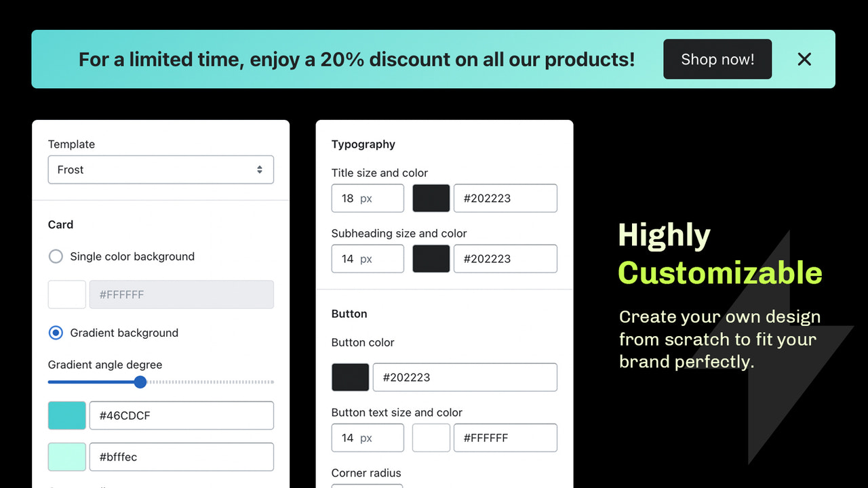Click the Shop now! button
This screenshot has height=488, width=868.
click(717, 59)
